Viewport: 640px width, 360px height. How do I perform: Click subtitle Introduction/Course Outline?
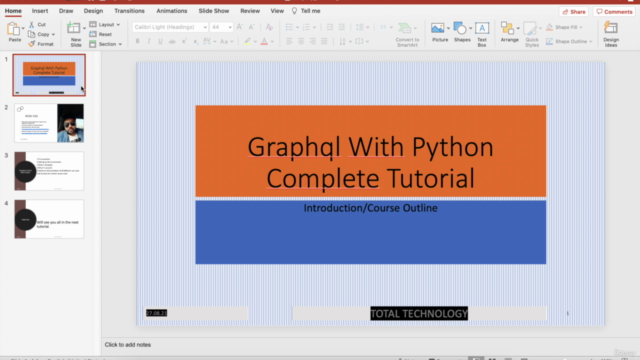[x=370, y=208]
